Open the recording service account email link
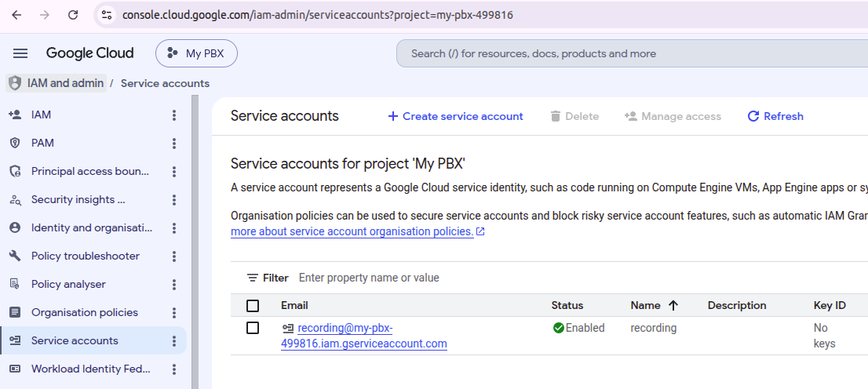The image size is (868, 389). 363,336
